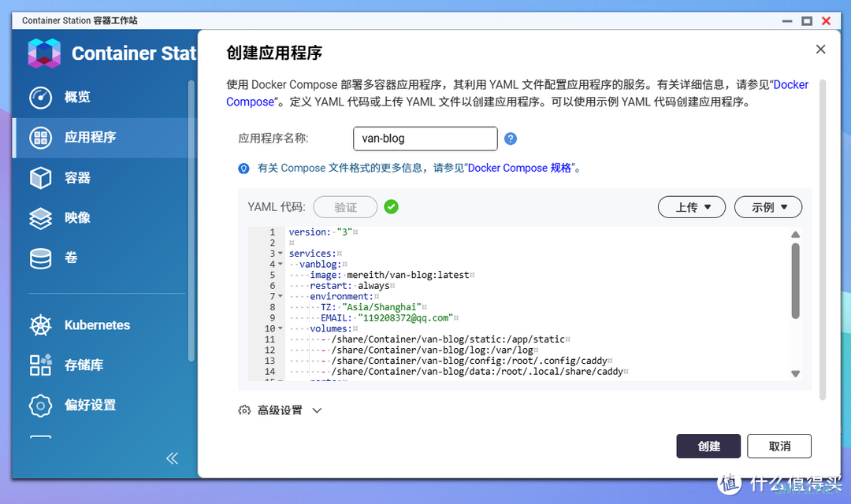This screenshot has height=504, width=851.
Task: Click the YAML editor scroll up arrow
Action: [x=796, y=235]
